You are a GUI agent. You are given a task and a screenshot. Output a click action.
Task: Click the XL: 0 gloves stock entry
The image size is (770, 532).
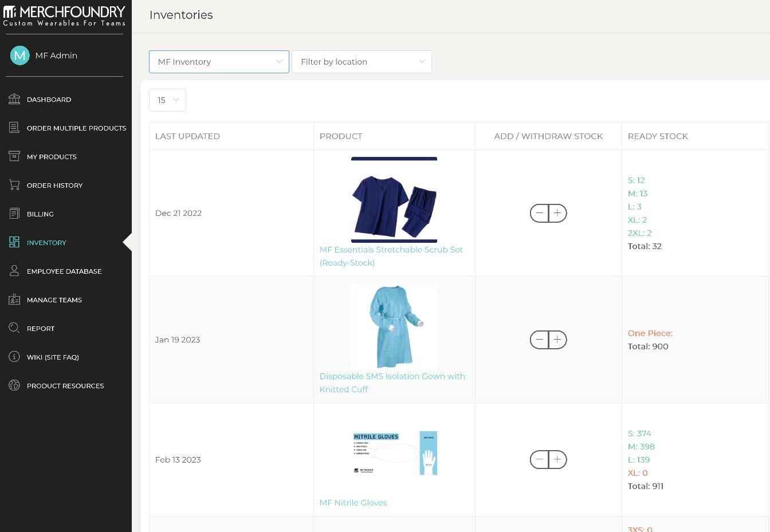pyautogui.click(x=638, y=473)
